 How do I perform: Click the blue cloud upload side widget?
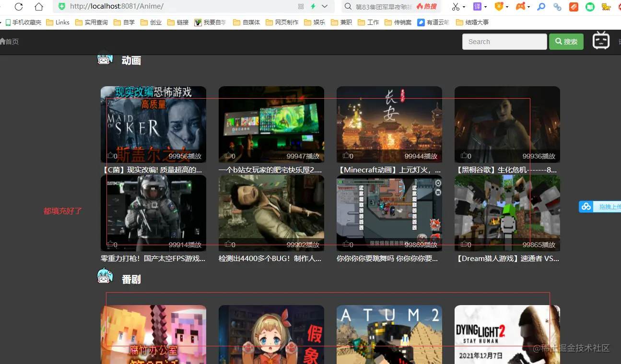(600, 207)
